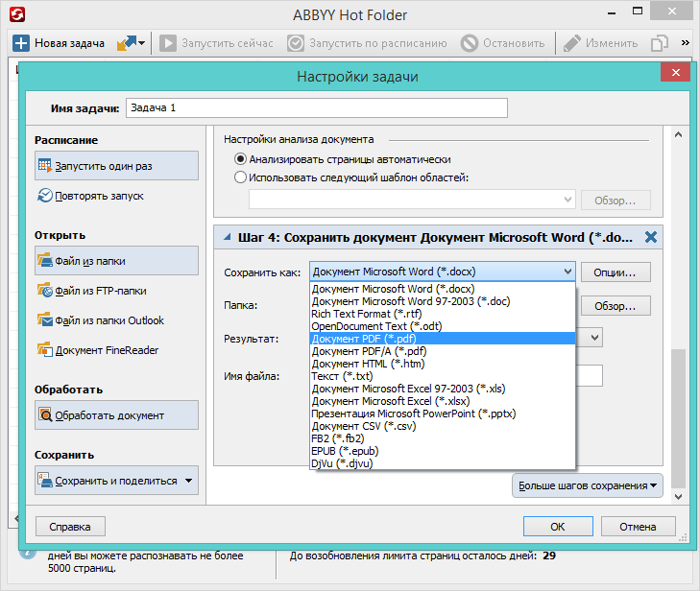Image resolution: width=700 pixels, height=591 pixels.
Task: Select FB2 (*.fb2) format
Action: click(443, 438)
